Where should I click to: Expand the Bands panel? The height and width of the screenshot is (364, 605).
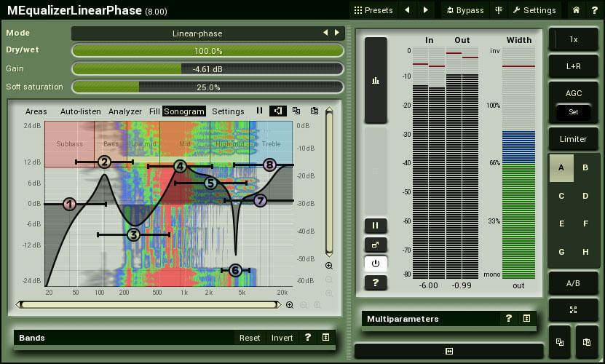tap(325, 338)
